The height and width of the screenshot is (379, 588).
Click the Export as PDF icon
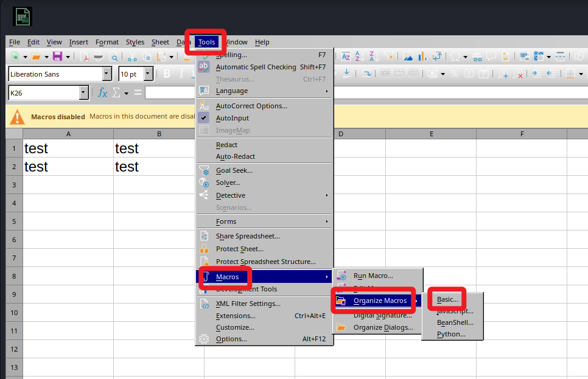(x=83, y=57)
